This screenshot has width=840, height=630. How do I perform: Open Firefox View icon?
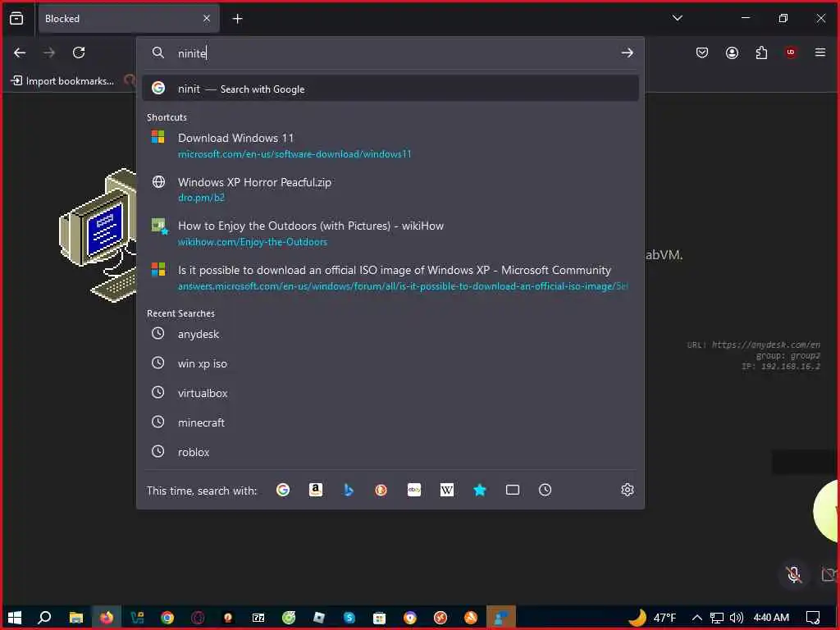16,19
